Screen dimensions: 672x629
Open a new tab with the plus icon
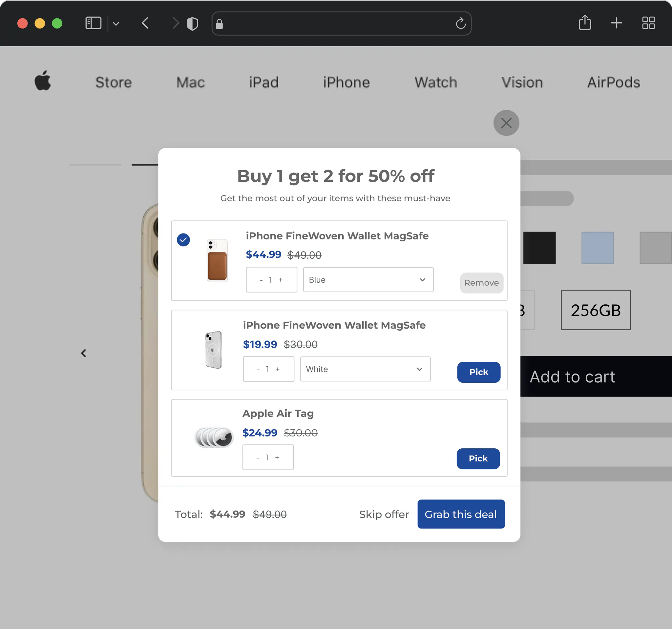tap(616, 23)
